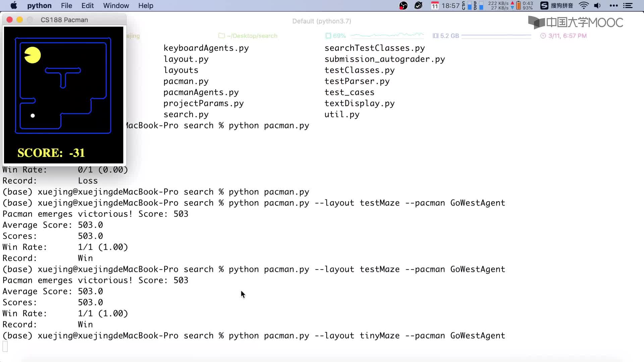Click the CS188 Pacman window title
Viewport: 644px width, 362px height.
pos(64,20)
